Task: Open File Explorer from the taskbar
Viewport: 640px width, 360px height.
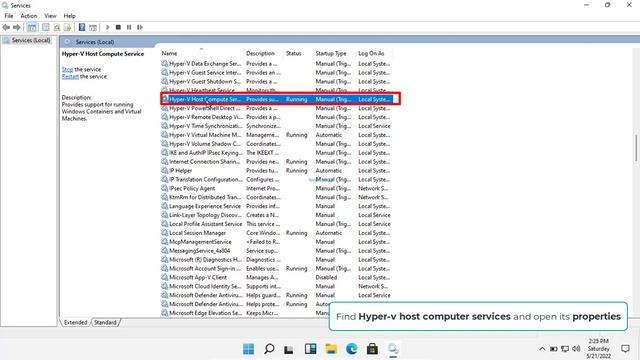Action: click(x=331, y=349)
